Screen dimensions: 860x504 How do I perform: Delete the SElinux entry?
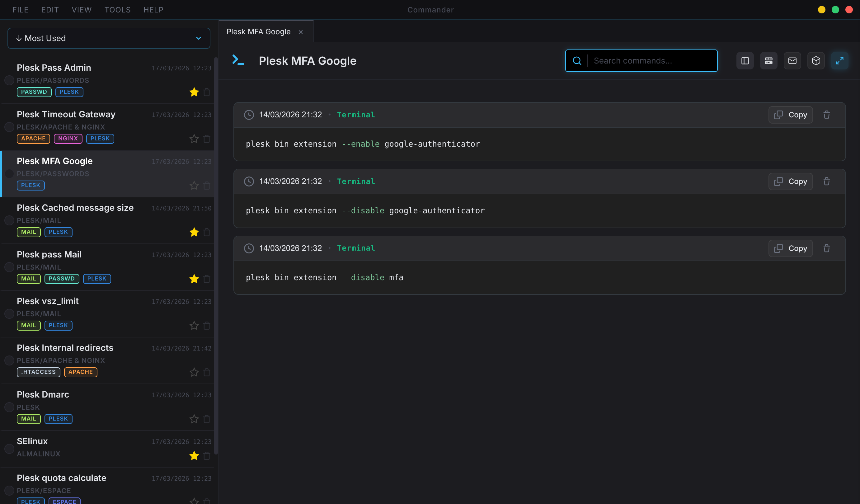[x=206, y=456]
